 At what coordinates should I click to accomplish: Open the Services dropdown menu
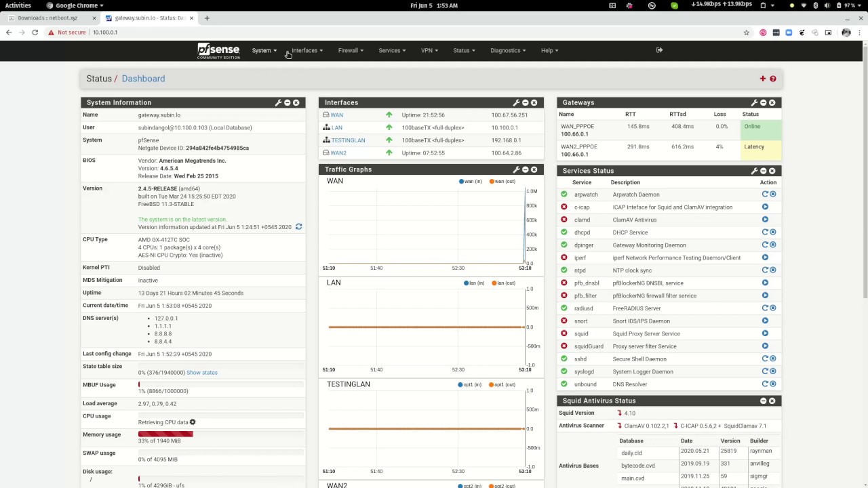tap(392, 51)
